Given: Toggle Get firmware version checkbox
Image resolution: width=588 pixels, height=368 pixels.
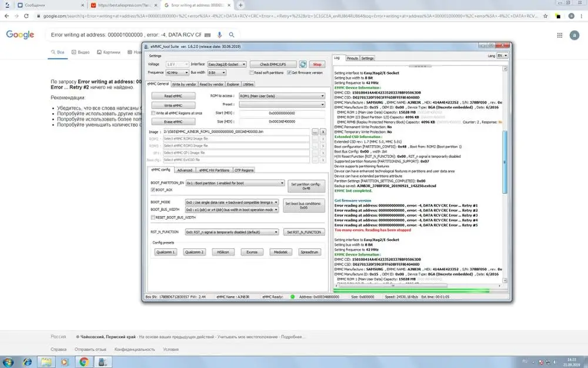Looking at the screenshot, I should (288, 72).
